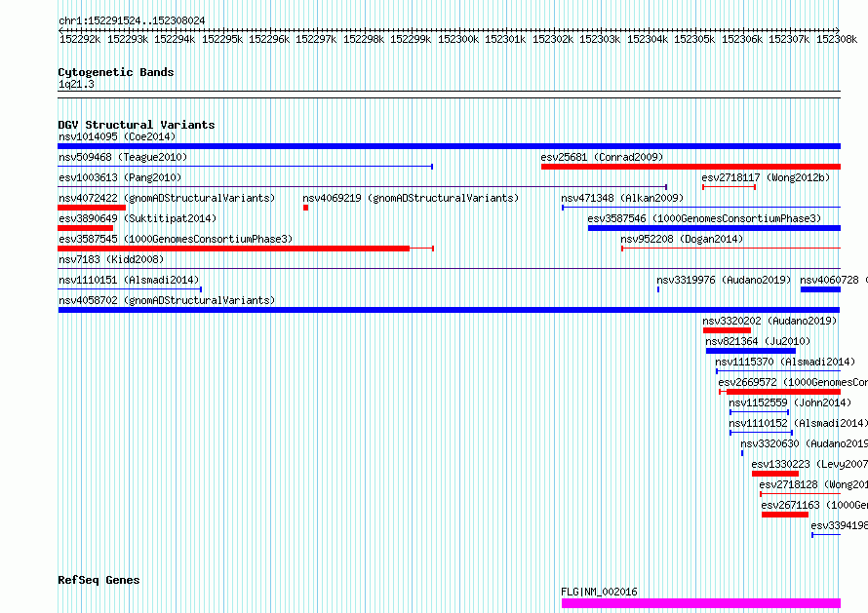Click the DGV Structural Variants track title
This screenshot has width=868, height=613.
click(137, 125)
